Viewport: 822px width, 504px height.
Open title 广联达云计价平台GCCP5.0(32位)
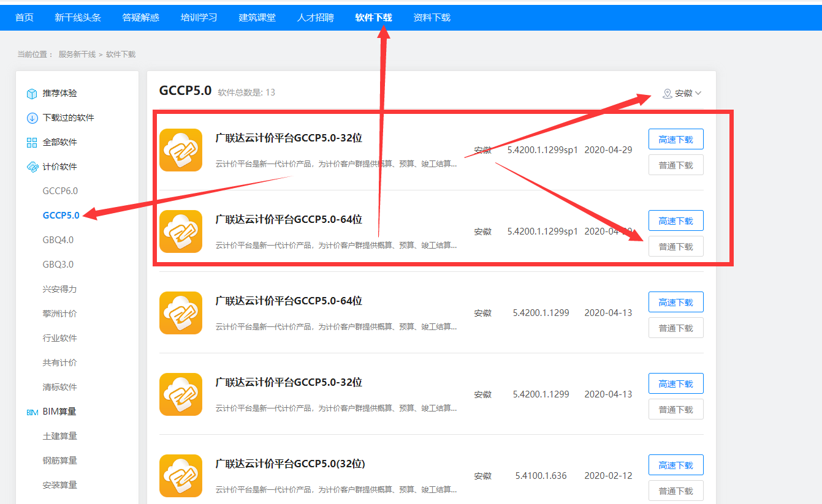click(x=291, y=464)
